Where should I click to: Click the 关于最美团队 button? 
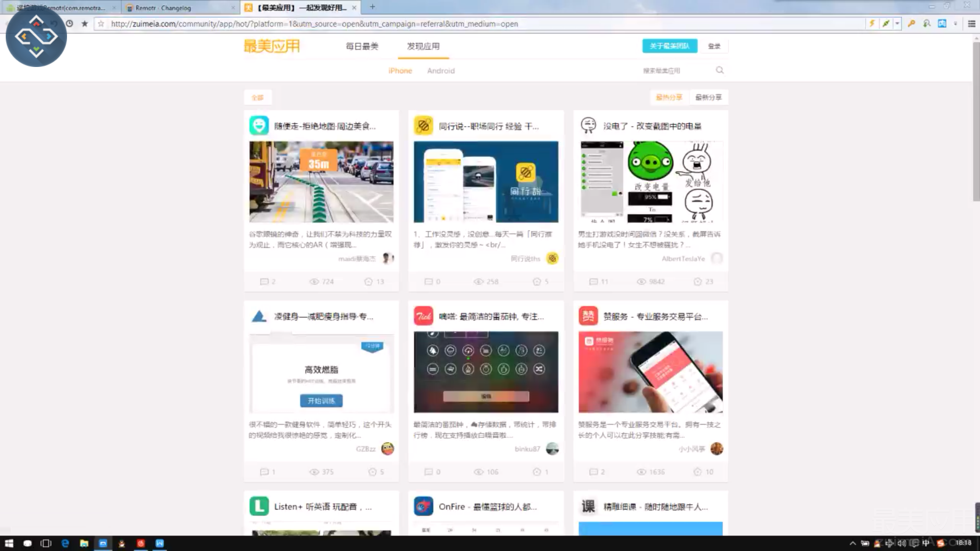point(670,46)
